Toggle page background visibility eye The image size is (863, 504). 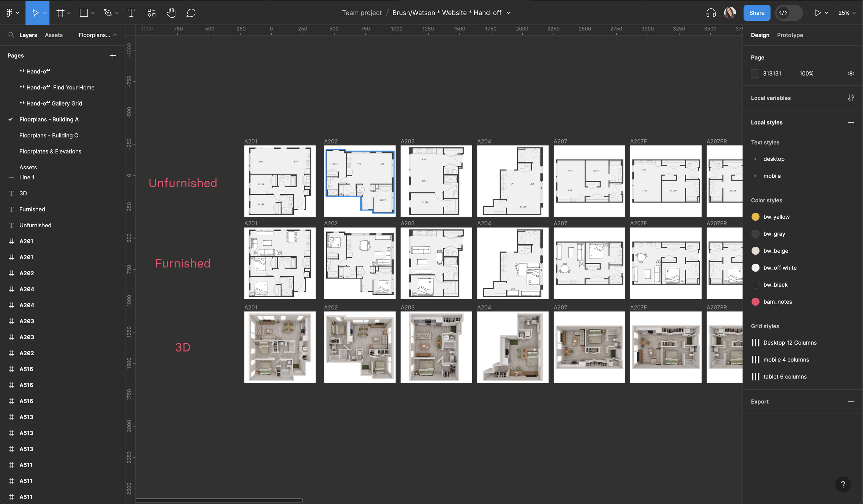point(851,73)
